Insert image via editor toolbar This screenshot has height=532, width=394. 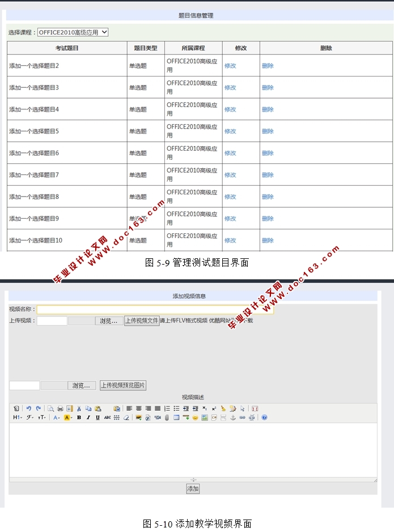coord(138,418)
